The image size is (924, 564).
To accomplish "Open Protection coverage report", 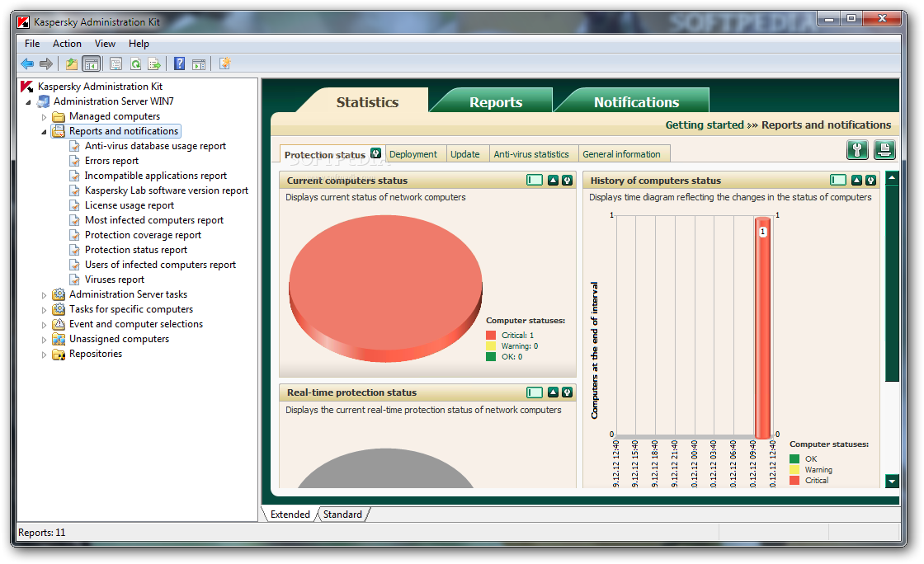I will pos(143,235).
